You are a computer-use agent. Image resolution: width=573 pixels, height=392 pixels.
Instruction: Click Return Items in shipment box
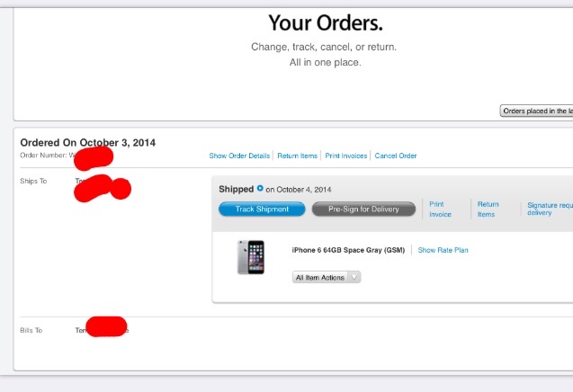coord(488,209)
